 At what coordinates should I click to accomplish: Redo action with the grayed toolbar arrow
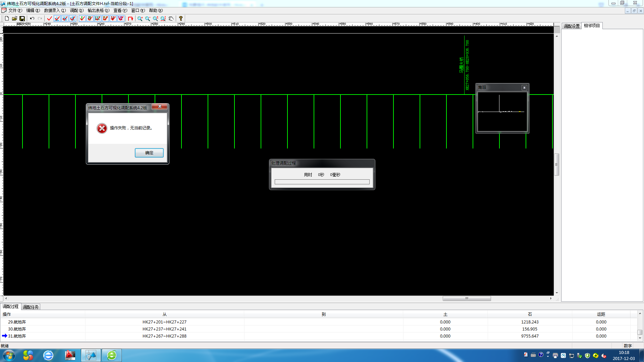coord(40,18)
